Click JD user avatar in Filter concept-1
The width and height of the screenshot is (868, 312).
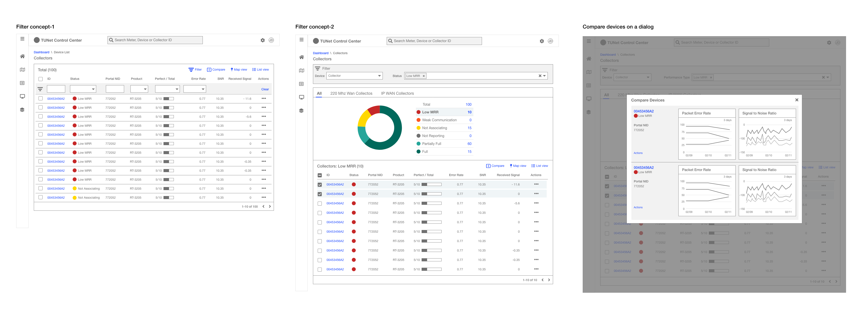pyautogui.click(x=271, y=40)
